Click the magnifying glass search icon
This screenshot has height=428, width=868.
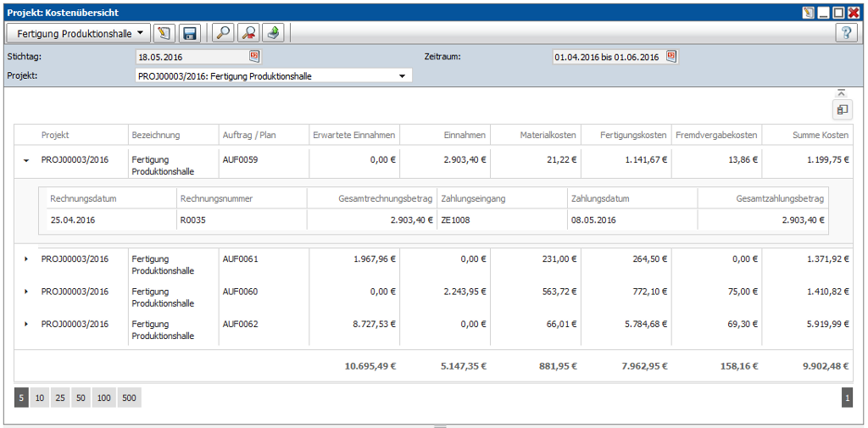223,33
